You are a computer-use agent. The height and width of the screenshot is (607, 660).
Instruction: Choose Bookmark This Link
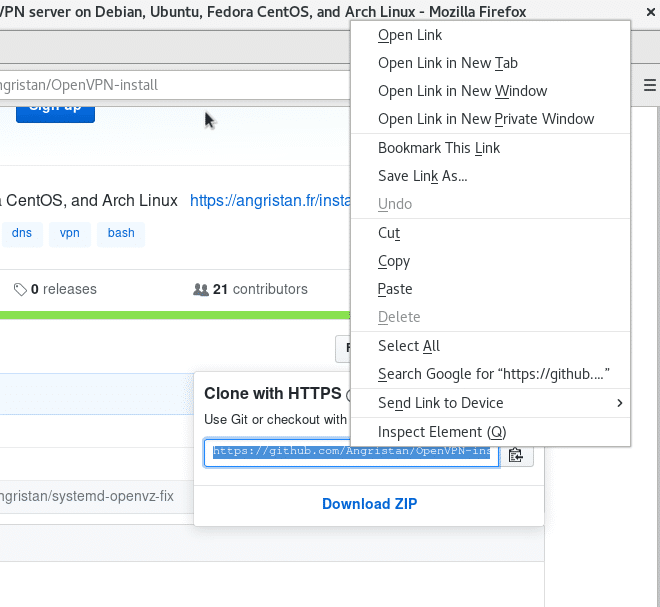(x=439, y=148)
